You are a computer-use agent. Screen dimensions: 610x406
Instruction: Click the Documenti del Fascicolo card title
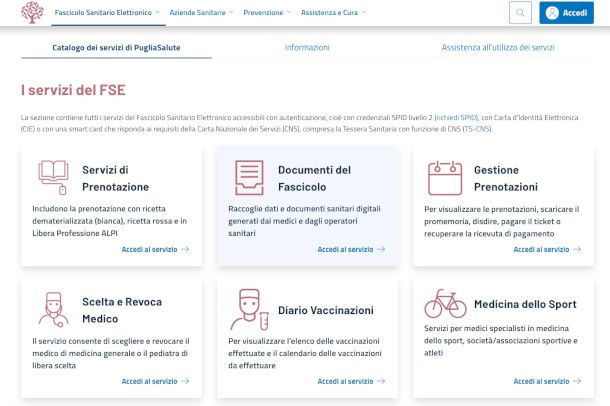[314, 178]
